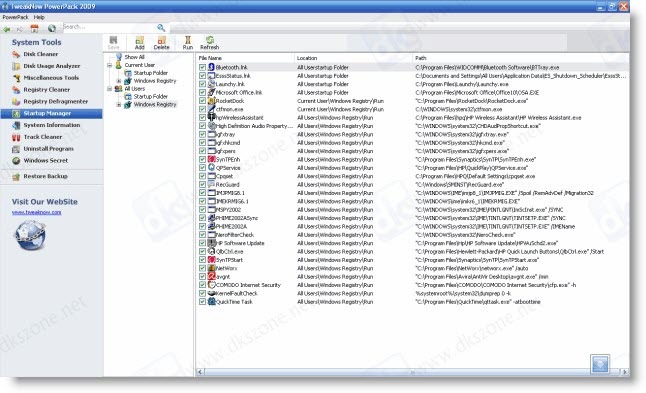Open Uninstall Program tool
Screen dimensions: 646x393
[48, 149]
